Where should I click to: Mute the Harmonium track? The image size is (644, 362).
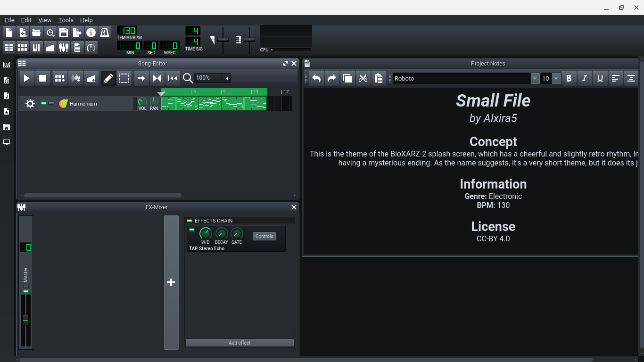[x=44, y=103]
